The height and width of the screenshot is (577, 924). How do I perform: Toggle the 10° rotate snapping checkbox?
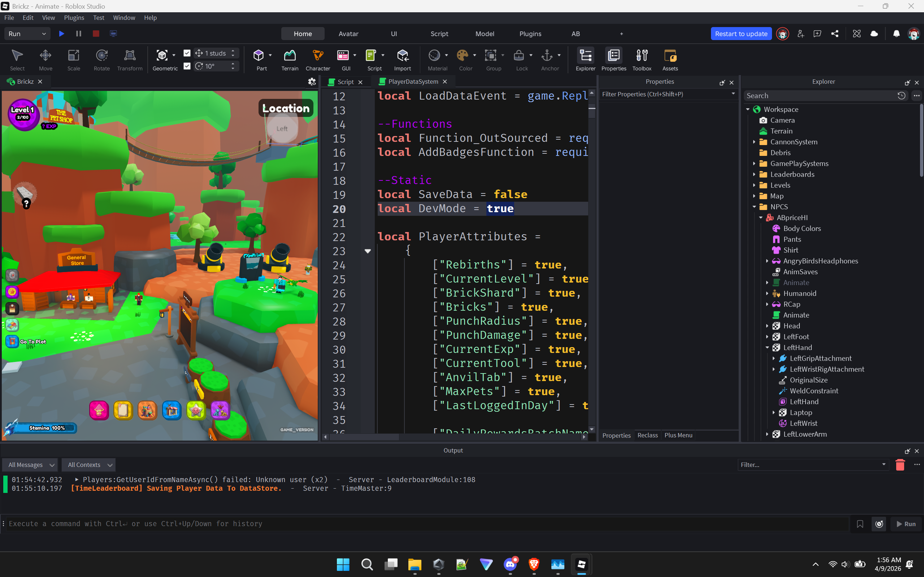pyautogui.click(x=187, y=66)
